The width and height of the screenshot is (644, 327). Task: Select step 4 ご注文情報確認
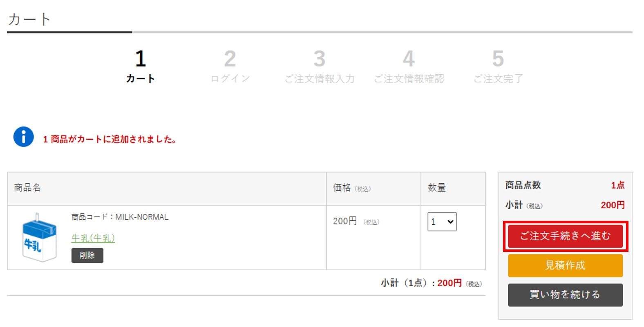tap(409, 67)
